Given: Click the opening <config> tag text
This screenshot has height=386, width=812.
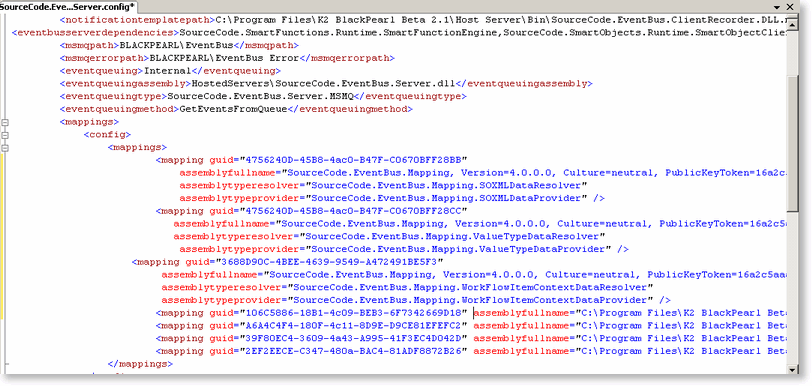Looking at the screenshot, I should tap(107, 135).
